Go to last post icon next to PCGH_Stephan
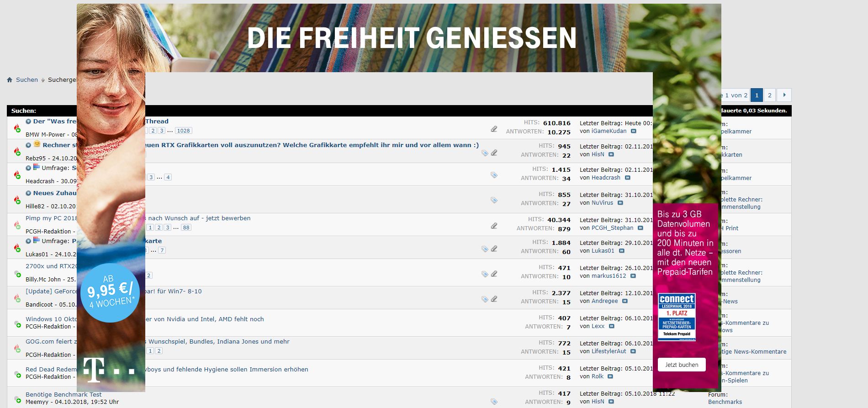Image resolution: width=868 pixels, height=408 pixels. coord(640,228)
